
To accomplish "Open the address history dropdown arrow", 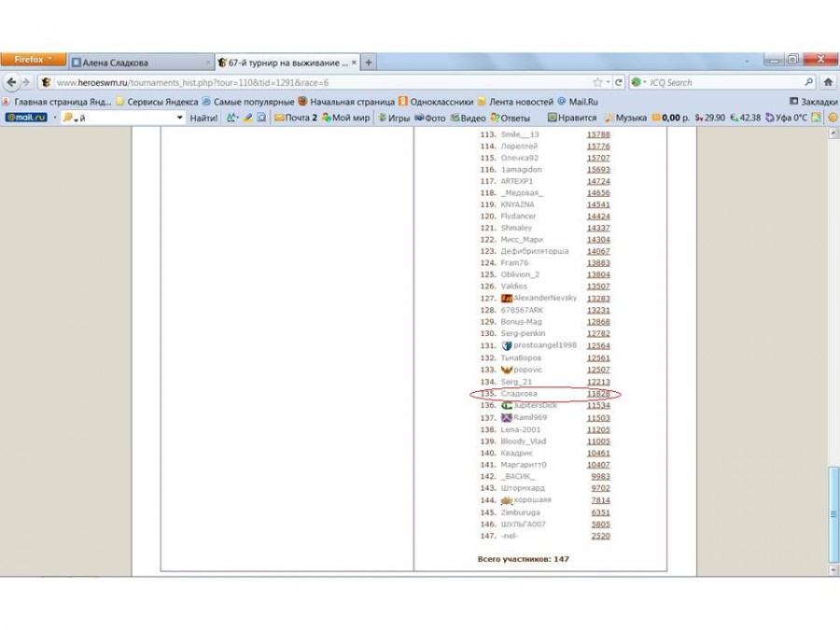I will pos(608,82).
